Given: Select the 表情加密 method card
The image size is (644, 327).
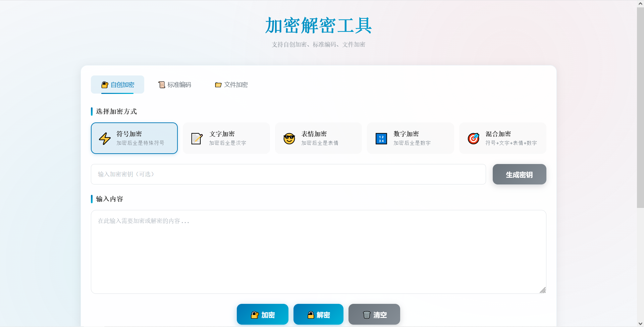Looking at the screenshot, I should [x=318, y=138].
